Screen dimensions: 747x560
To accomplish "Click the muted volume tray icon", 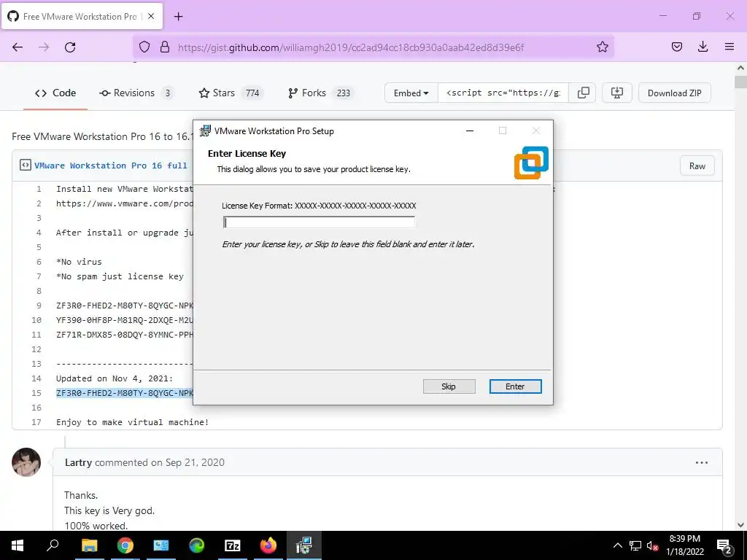I will coord(653,546).
